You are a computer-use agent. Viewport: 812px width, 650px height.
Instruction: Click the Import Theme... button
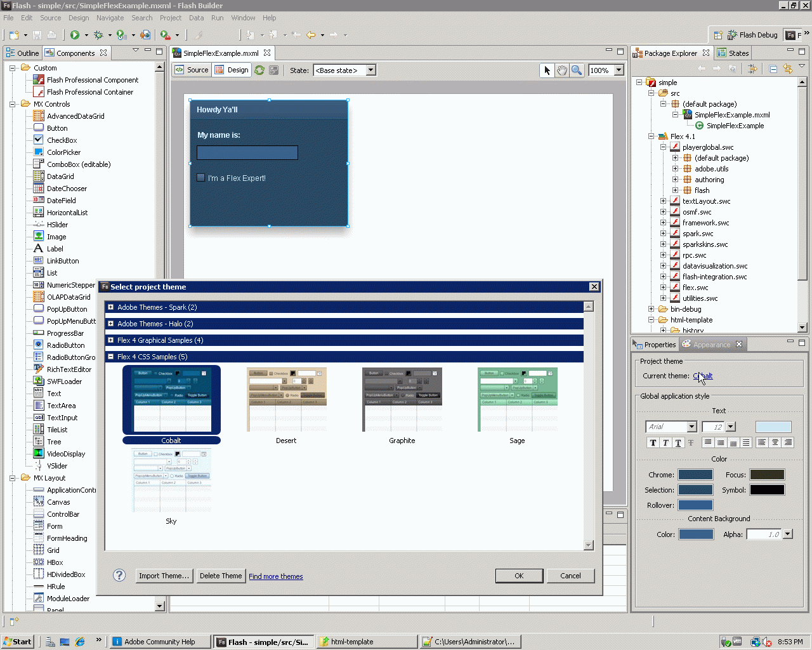point(164,576)
